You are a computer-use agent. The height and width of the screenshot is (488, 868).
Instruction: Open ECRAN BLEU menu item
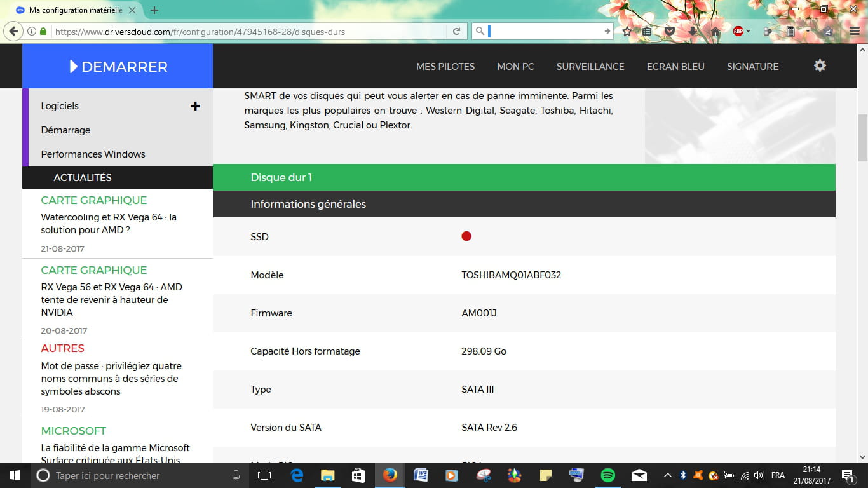pos(675,66)
